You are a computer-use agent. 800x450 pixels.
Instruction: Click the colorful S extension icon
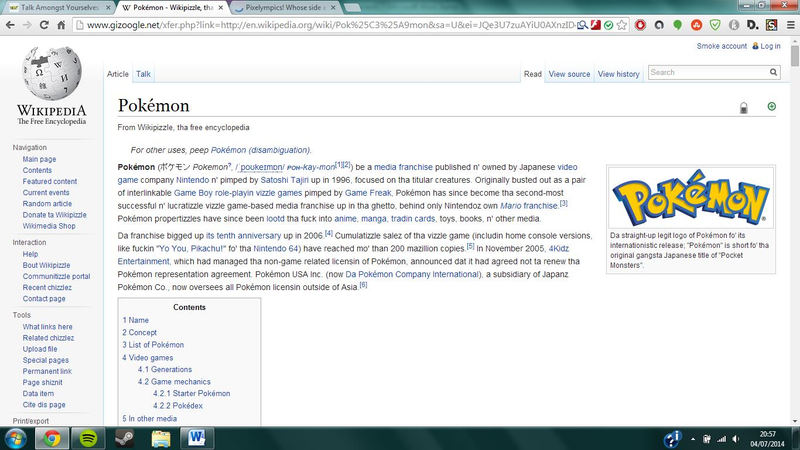coord(771,25)
